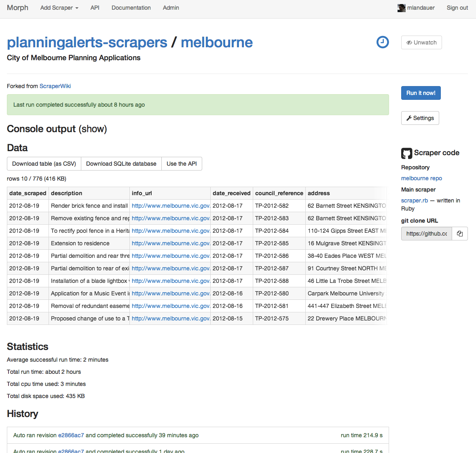Click the council_reference column header

point(279,193)
